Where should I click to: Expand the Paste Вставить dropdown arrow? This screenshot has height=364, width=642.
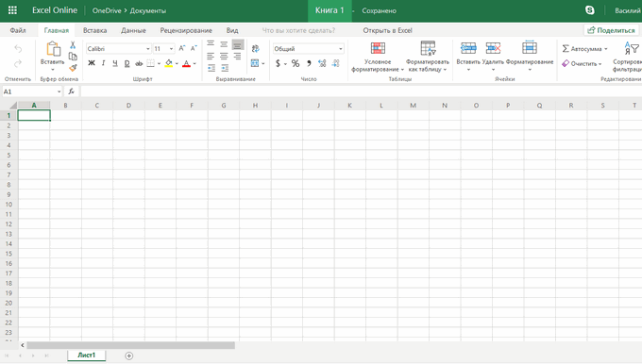53,70
